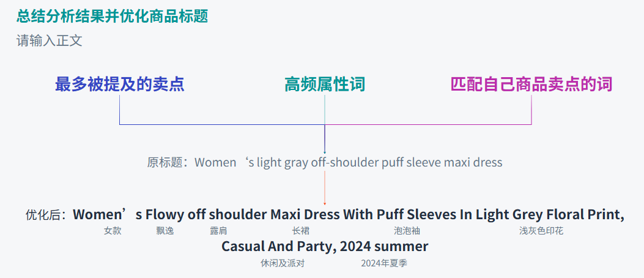Click the 原标题 original title text line
Image resolution: width=644 pixels, height=278 pixels.
(x=325, y=162)
